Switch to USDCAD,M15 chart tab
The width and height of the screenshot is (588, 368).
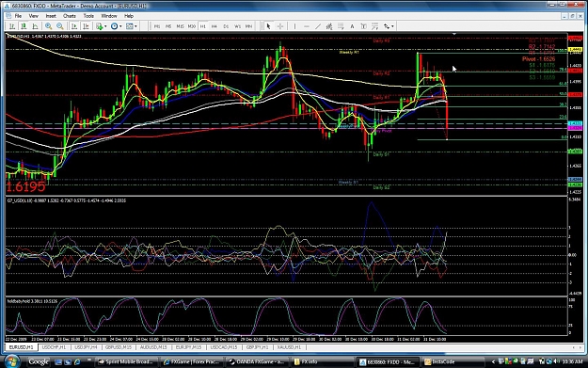tap(224, 347)
